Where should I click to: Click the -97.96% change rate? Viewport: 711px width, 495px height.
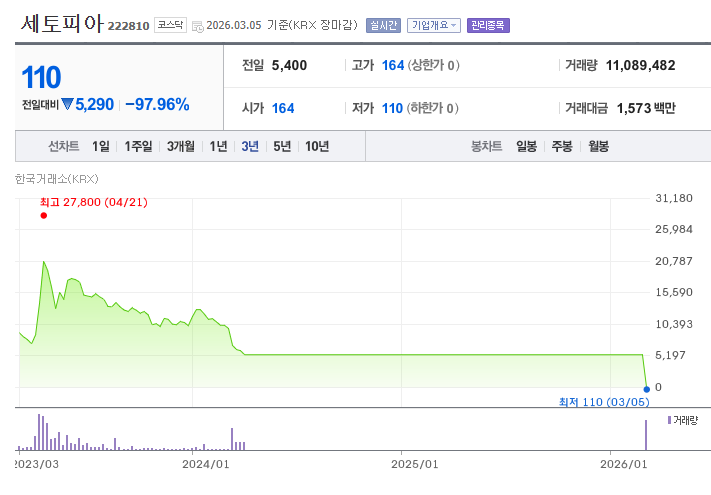pos(157,105)
